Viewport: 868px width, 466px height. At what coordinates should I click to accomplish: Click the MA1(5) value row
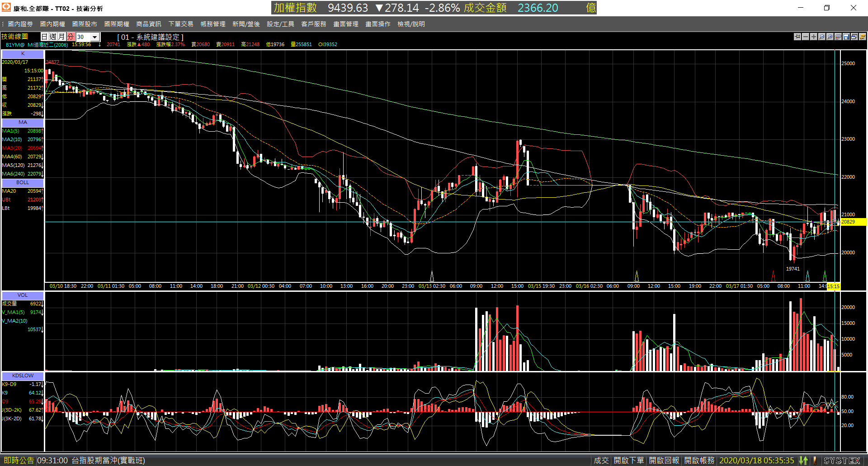tap(23, 131)
